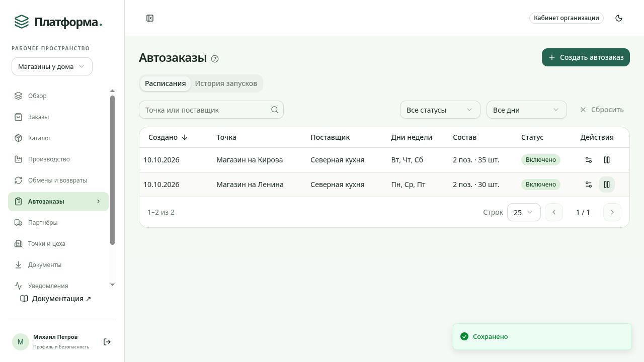The width and height of the screenshot is (644, 362).
Task: Click Создать автозаказ button
Action: pos(586,57)
